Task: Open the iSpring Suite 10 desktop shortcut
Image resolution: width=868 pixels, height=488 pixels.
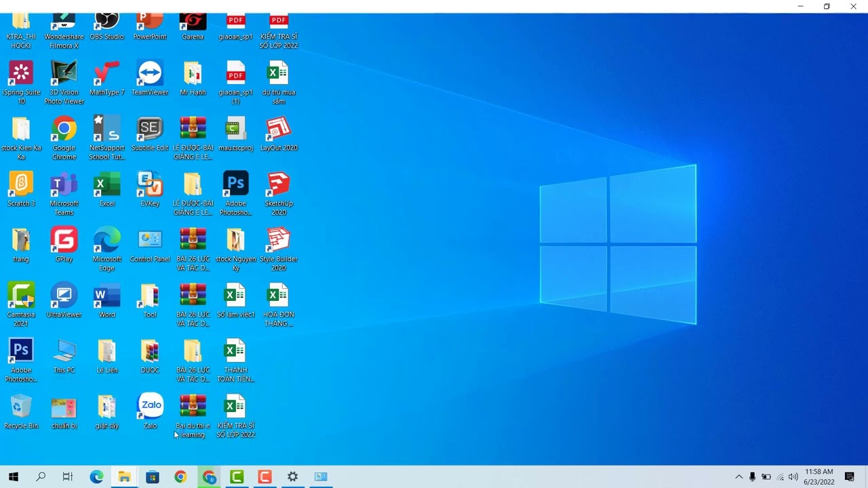Action: [21, 82]
